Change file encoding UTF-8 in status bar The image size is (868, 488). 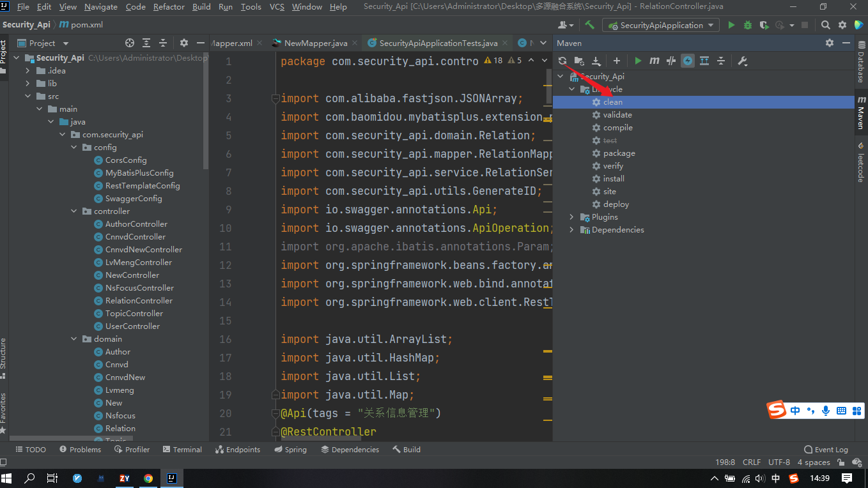[x=779, y=462]
